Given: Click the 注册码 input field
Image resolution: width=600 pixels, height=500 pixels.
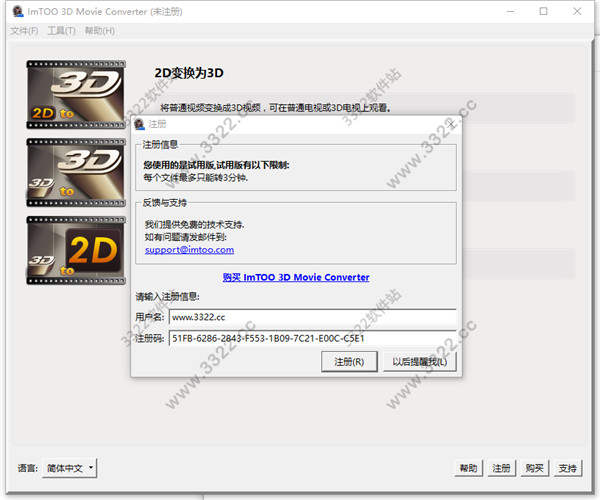Looking at the screenshot, I should [x=313, y=338].
